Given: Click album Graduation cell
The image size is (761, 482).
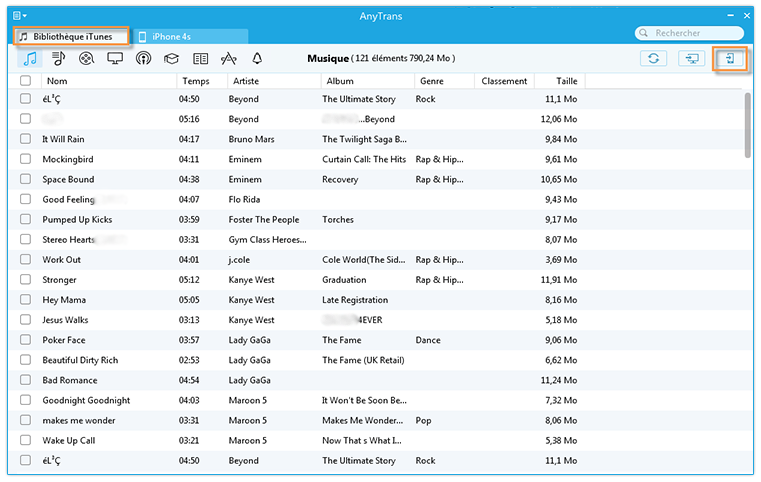Looking at the screenshot, I should point(344,280).
